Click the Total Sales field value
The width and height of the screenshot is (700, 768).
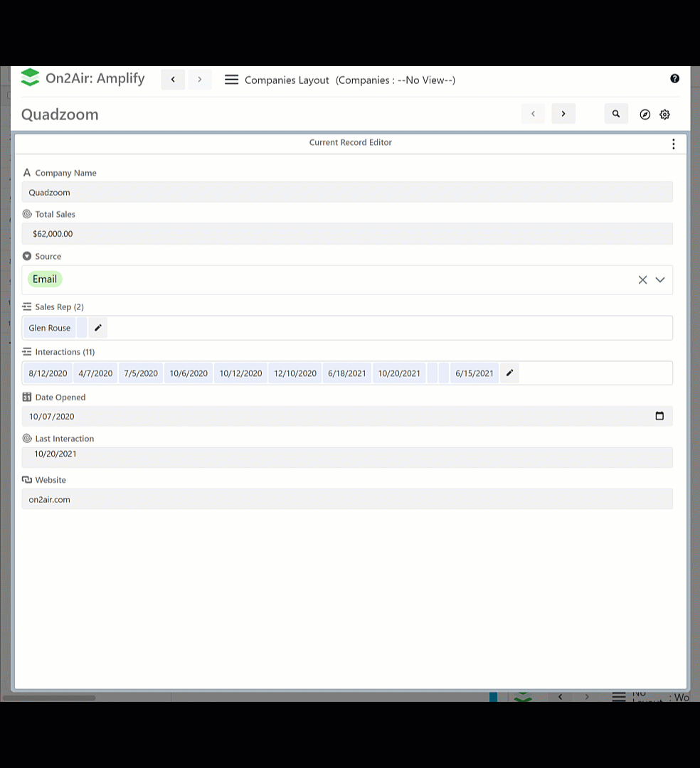click(x=347, y=234)
